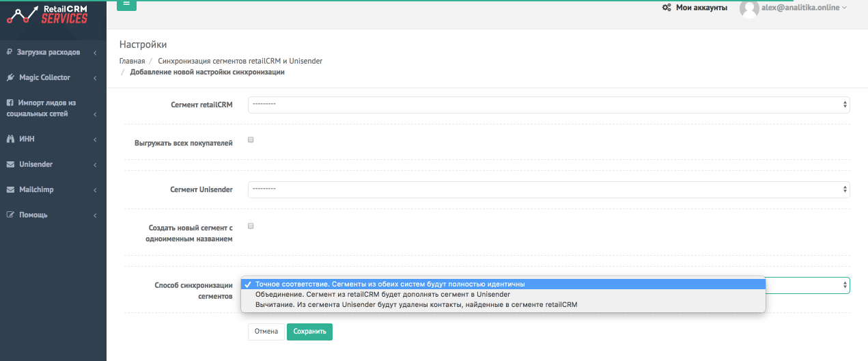Expand the Загрузка расходов chevron
Screen dimensions: 868x361
tap(95, 53)
